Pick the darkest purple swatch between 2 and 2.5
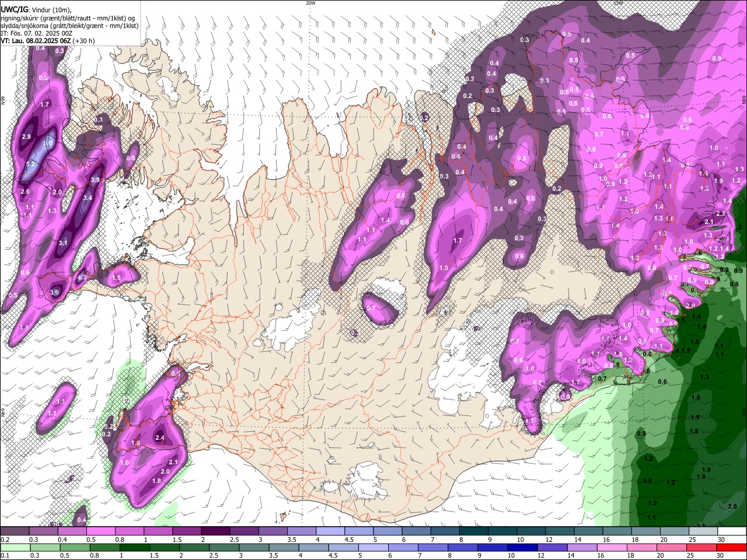The width and height of the screenshot is (747, 560). click(215, 531)
